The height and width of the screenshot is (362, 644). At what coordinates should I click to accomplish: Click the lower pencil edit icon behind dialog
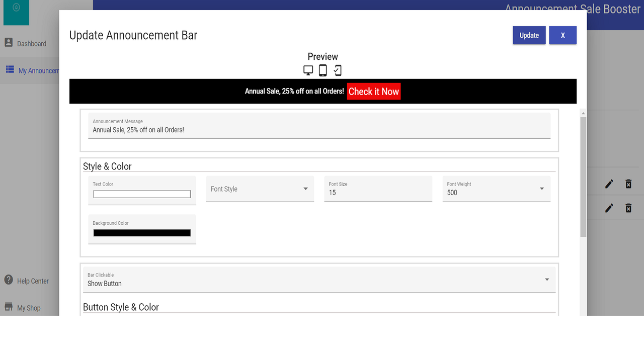[609, 208]
